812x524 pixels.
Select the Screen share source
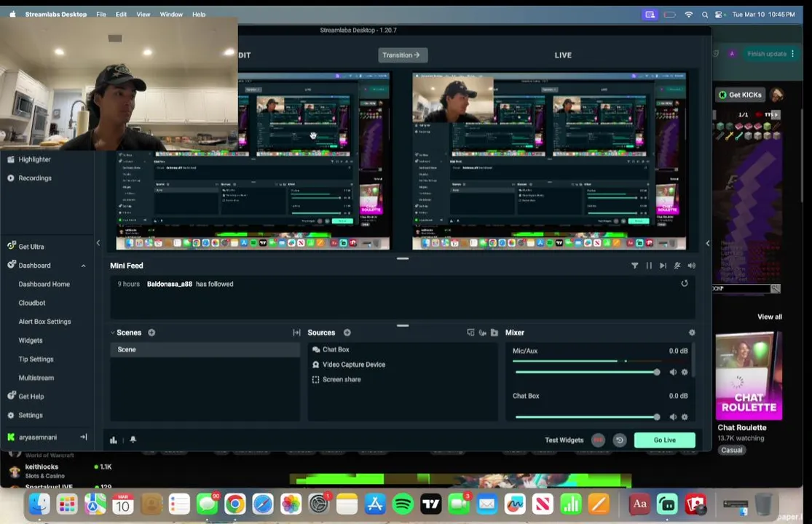pos(403,380)
